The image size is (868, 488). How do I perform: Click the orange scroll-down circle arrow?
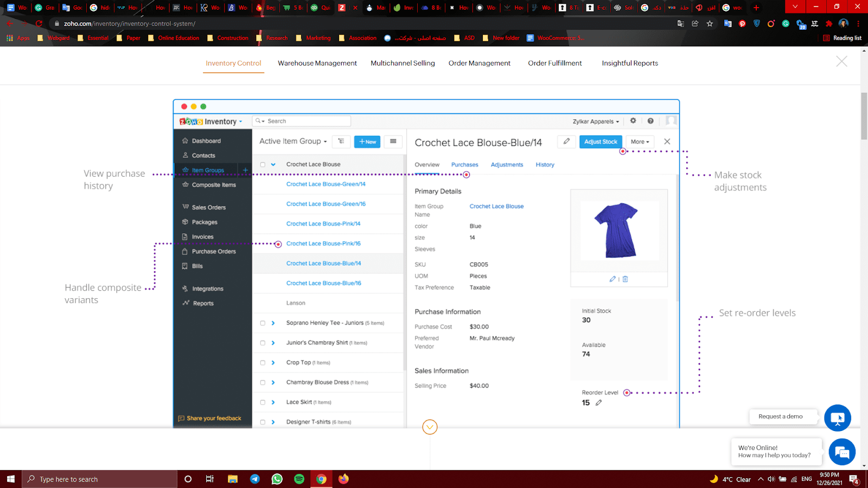[x=430, y=427]
